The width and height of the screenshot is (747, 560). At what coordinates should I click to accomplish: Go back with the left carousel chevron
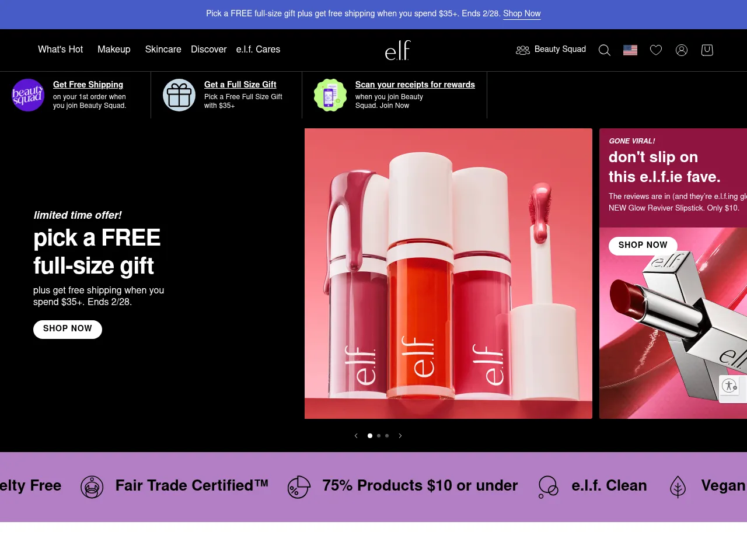pyautogui.click(x=356, y=436)
